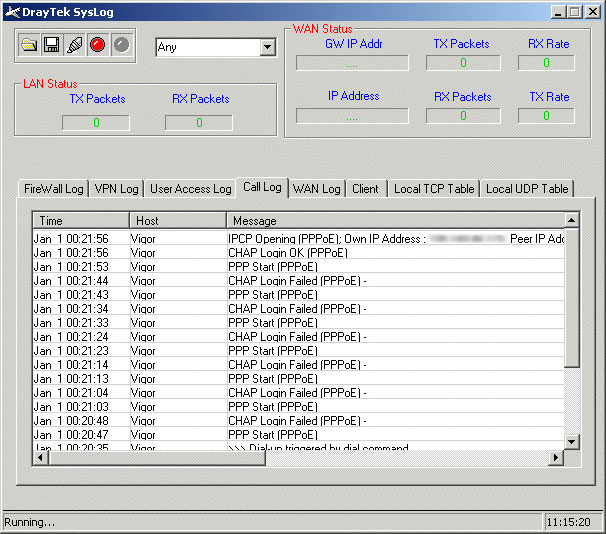Click DrayTek SysLog title bar icon

pyautogui.click(x=12, y=12)
